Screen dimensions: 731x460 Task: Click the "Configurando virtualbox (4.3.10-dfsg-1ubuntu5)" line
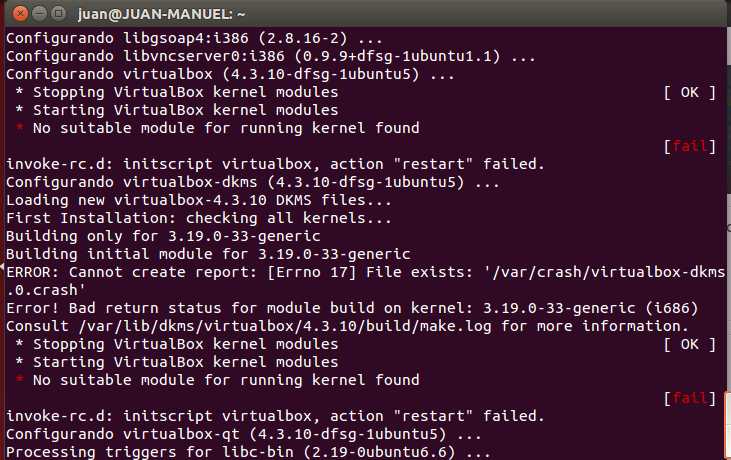(x=231, y=75)
